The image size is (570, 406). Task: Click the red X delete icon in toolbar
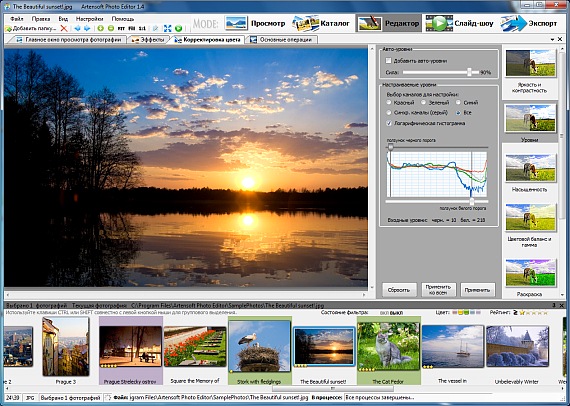[64, 28]
